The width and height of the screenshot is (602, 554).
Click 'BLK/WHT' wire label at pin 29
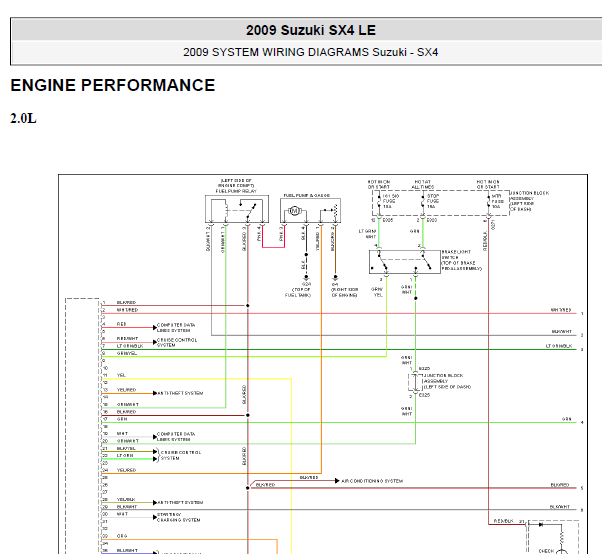[x=127, y=507]
